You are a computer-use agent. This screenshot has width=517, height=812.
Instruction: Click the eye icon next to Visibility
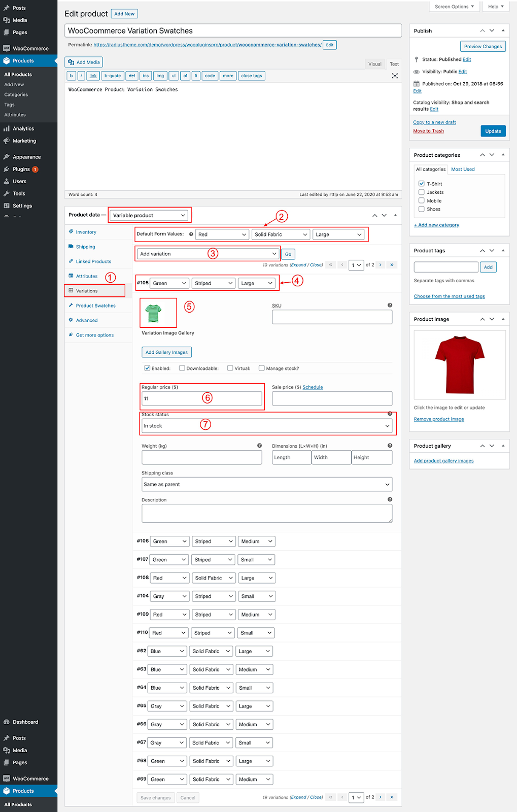pyautogui.click(x=417, y=72)
